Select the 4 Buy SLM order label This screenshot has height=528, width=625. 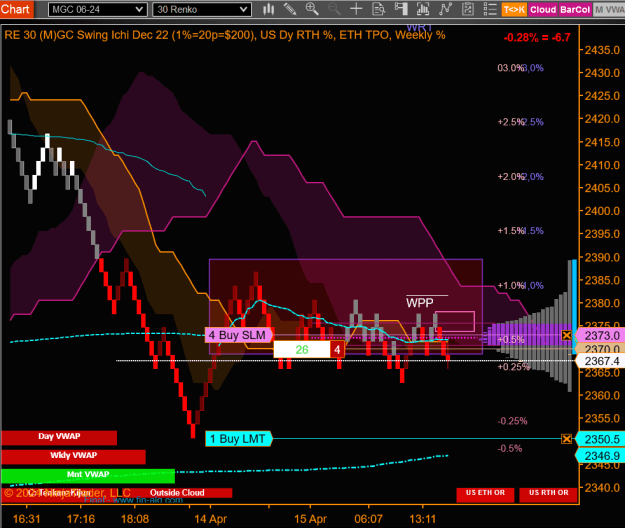pyautogui.click(x=239, y=335)
